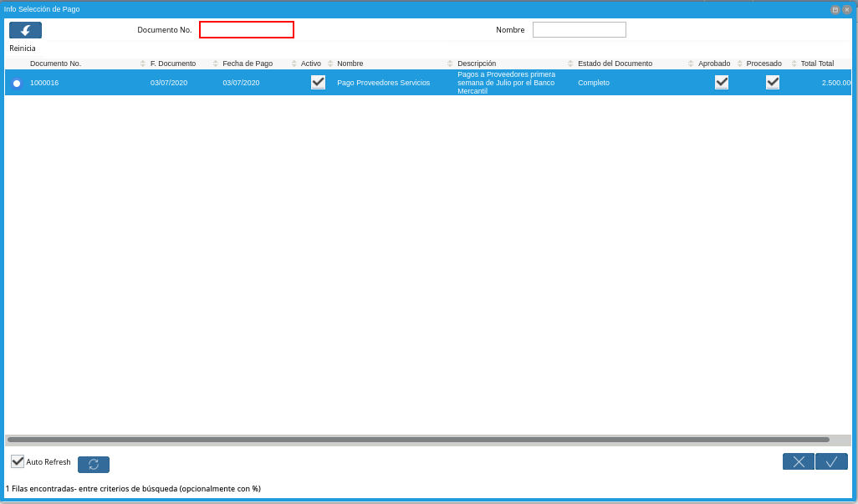Click the Reinicia reset arrow icon
The width and height of the screenshot is (858, 504).
(25, 30)
